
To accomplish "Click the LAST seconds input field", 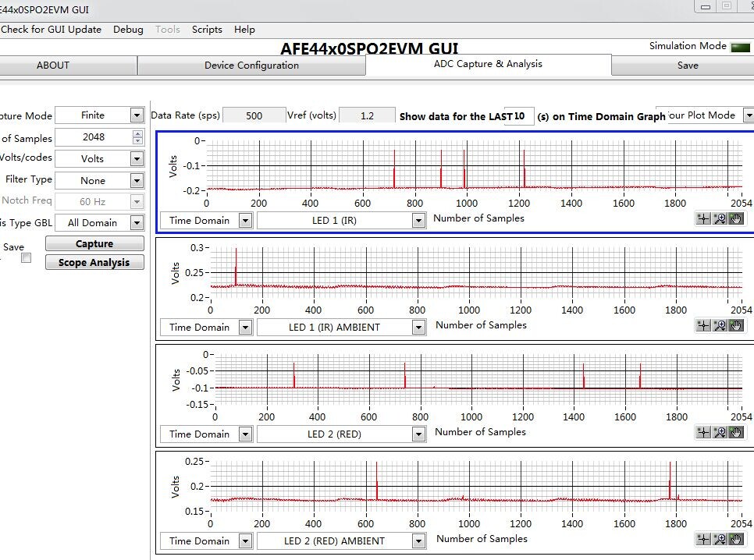I will 520,116.
